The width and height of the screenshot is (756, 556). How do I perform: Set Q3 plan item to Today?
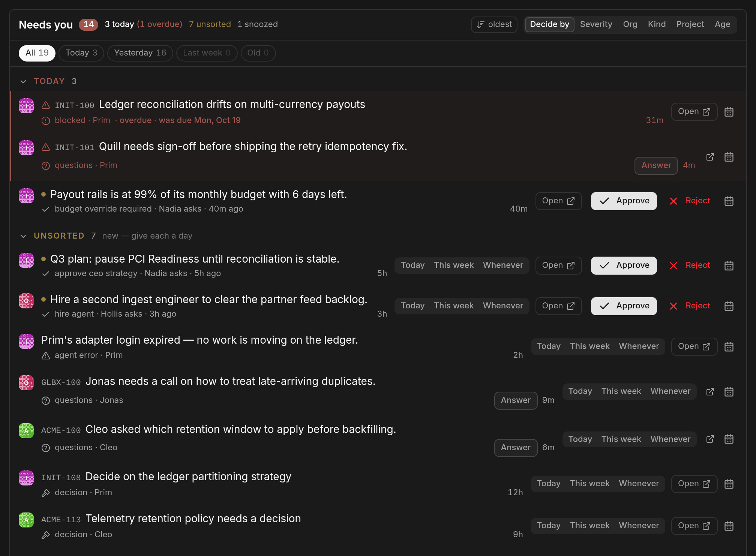tap(412, 265)
